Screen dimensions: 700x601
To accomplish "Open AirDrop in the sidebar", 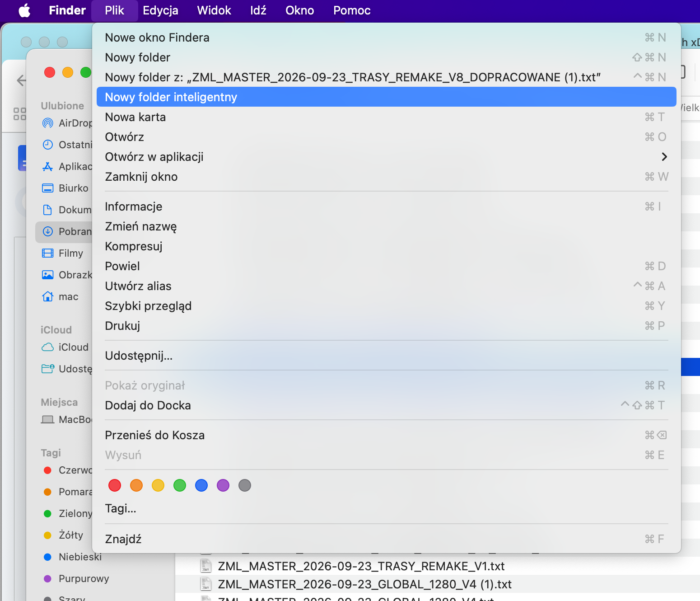I will [64, 123].
